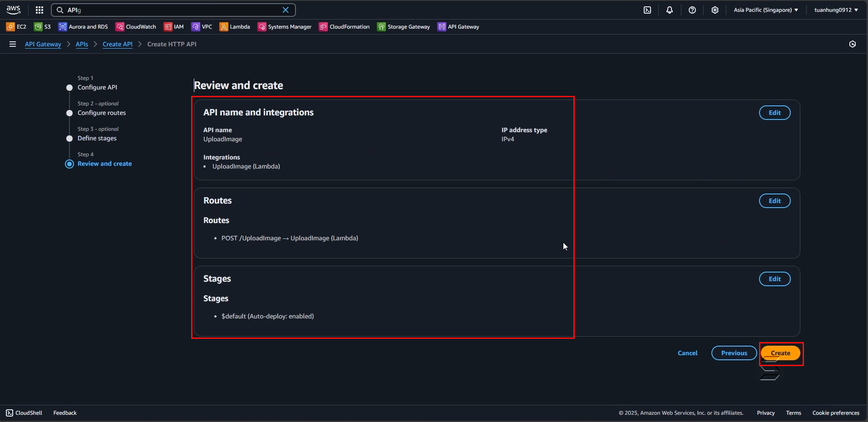Go to APIs breadcrumb
The height and width of the screenshot is (422, 868).
[x=82, y=44]
